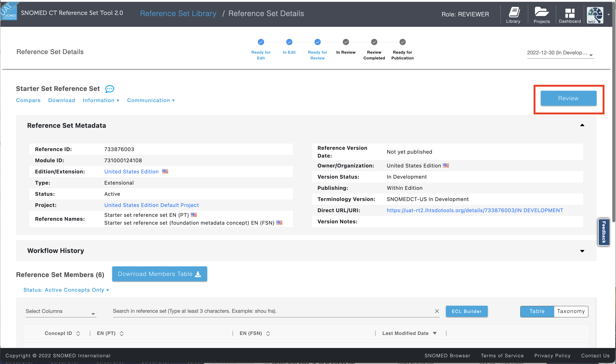Click the SNOMED International UAT logo
This screenshot has height=364, width=616.
click(x=9, y=11)
